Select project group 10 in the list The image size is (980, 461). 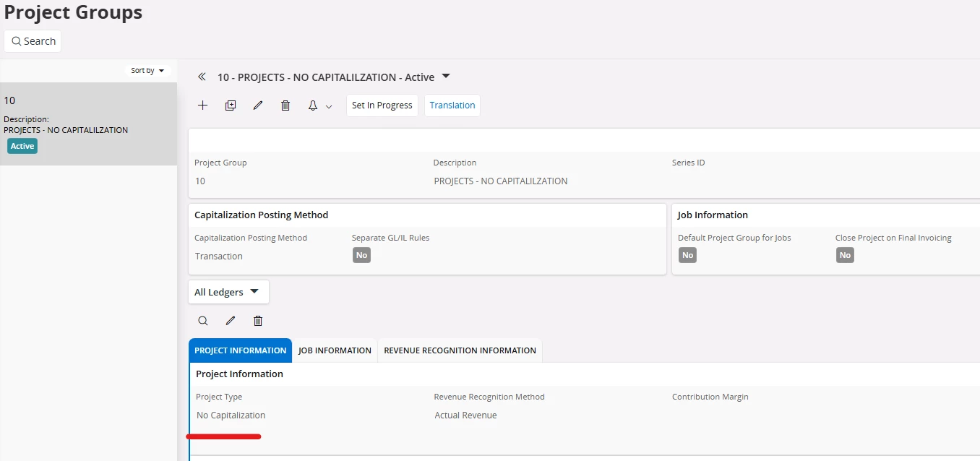(x=88, y=124)
